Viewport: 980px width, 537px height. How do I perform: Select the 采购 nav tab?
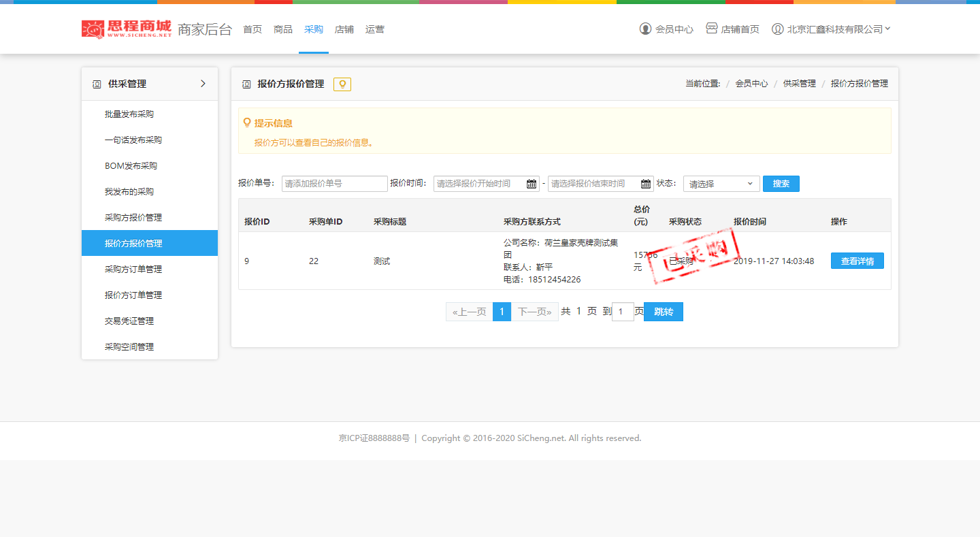(x=314, y=29)
